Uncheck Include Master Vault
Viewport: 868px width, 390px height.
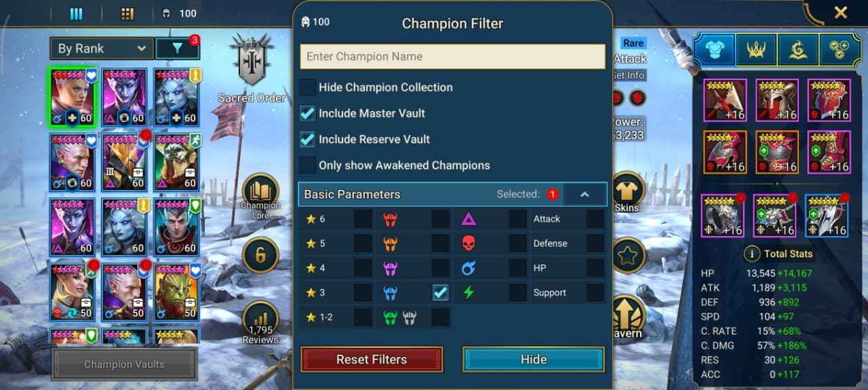point(308,113)
